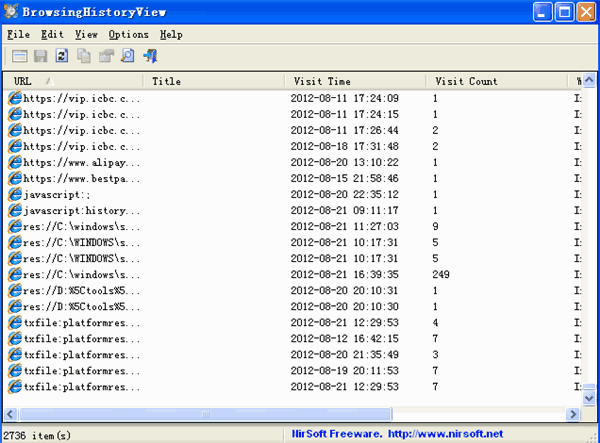Image resolution: width=600 pixels, height=443 pixels.
Task: Open the Edit menu
Action: [52, 34]
